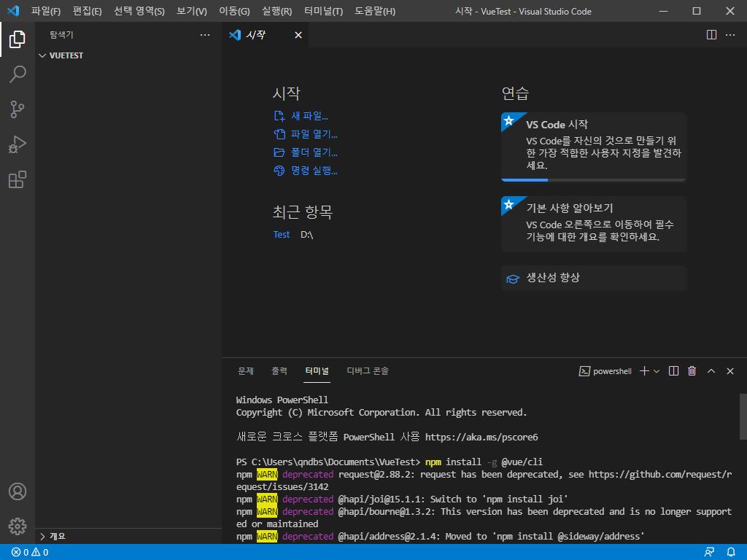747x560 pixels.
Task: Click VS Code 시작 progress bar
Action: click(593, 180)
